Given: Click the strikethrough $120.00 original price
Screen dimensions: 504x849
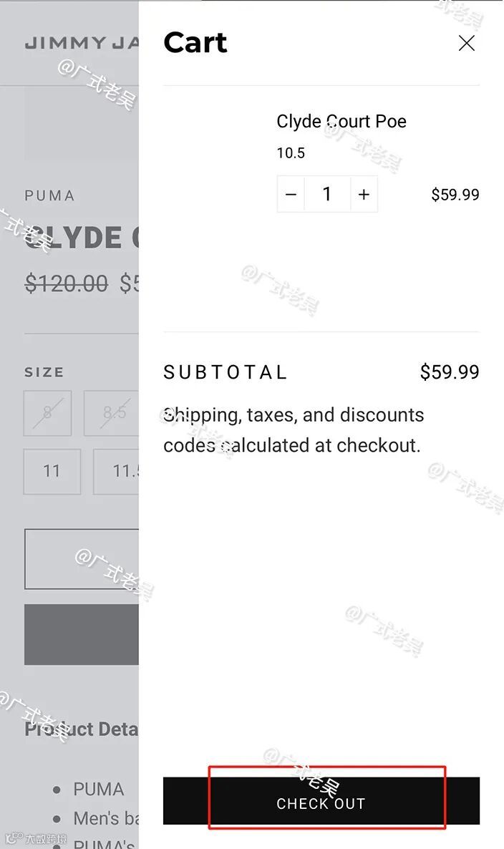Looking at the screenshot, I should pos(66,284).
